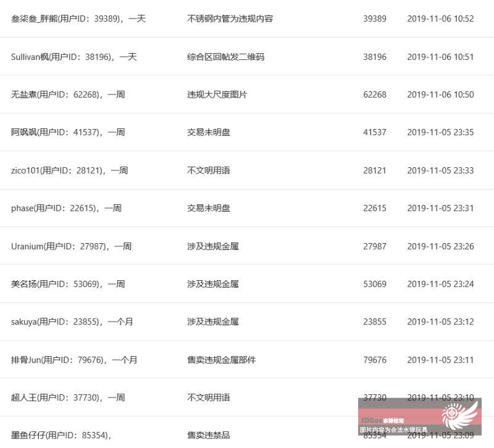
Task: Select 涉及违规金属 in the 23855 row
Action: pyautogui.click(x=213, y=321)
